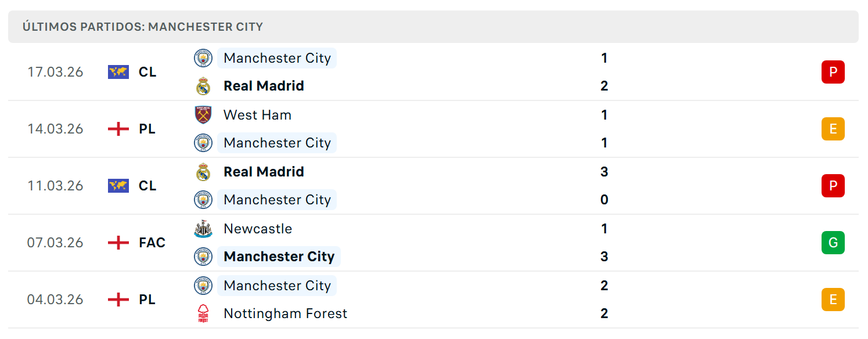Open the West Ham team link
This screenshot has width=868, height=339.
[x=257, y=115]
